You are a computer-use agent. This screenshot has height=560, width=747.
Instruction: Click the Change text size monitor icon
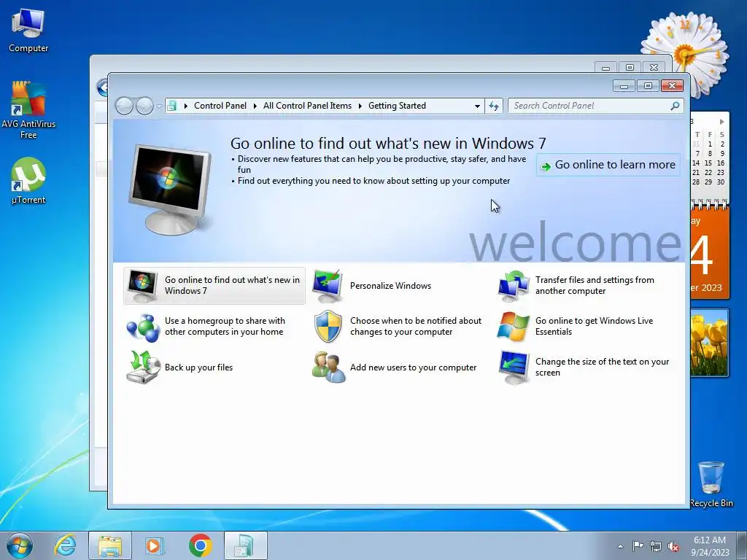pyautogui.click(x=514, y=367)
